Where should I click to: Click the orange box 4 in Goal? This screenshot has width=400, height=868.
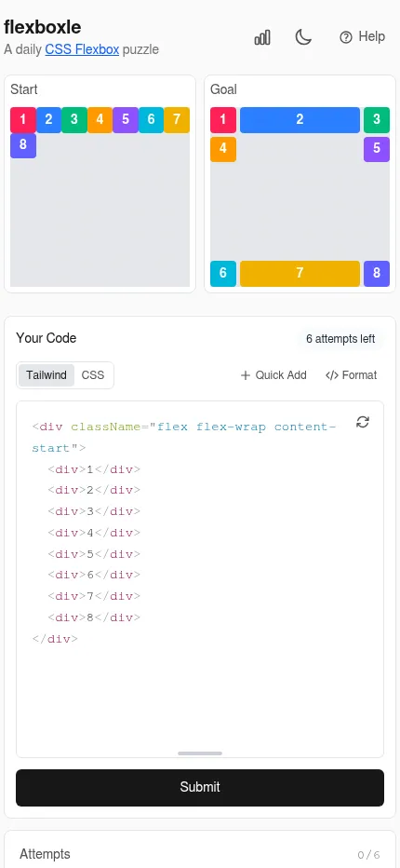pyautogui.click(x=223, y=149)
